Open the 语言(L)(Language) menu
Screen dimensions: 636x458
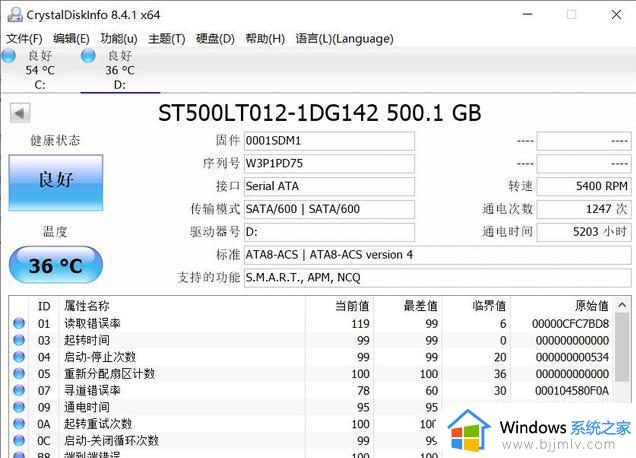330,39
